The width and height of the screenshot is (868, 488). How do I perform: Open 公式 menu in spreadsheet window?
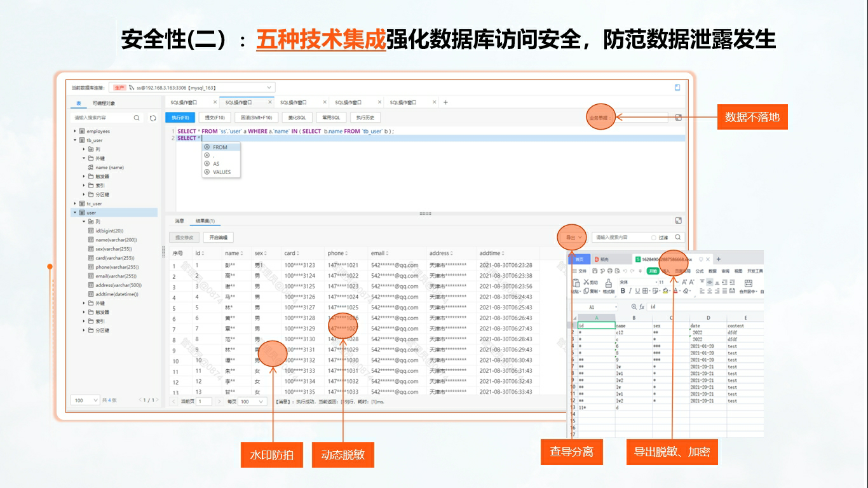tap(700, 271)
